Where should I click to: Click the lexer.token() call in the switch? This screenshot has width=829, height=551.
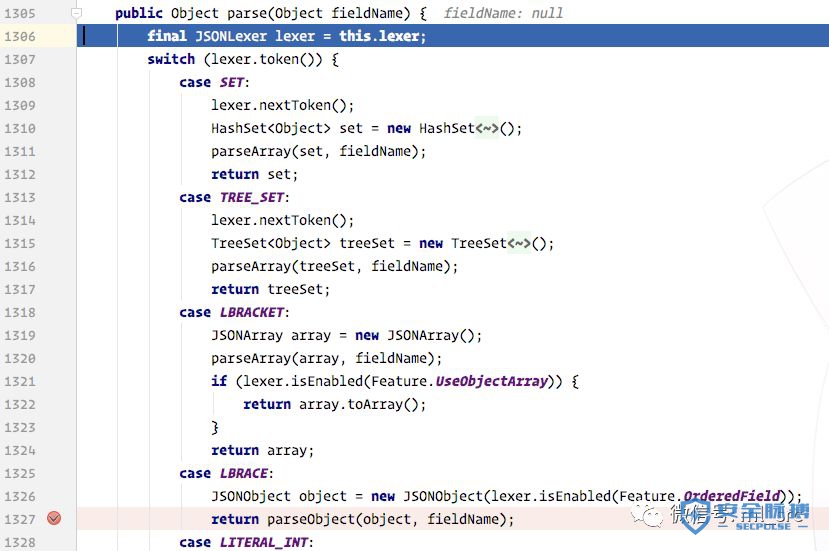(x=266, y=59)
